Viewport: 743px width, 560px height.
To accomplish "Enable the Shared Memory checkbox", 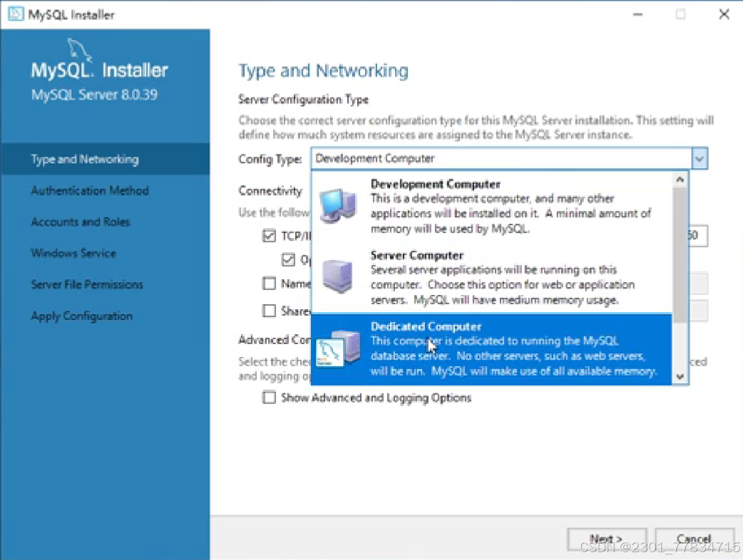I will click(x=269, y=311).
